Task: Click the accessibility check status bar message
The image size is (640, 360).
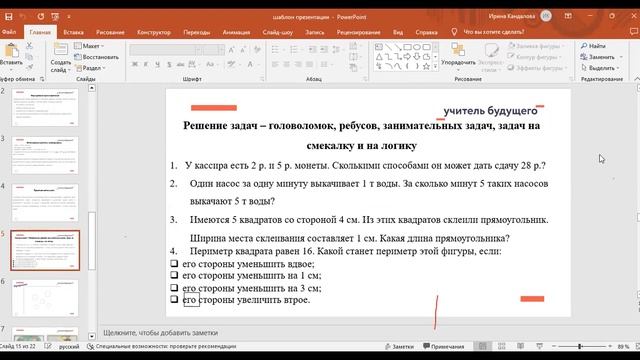Action: tap(162, 347)
